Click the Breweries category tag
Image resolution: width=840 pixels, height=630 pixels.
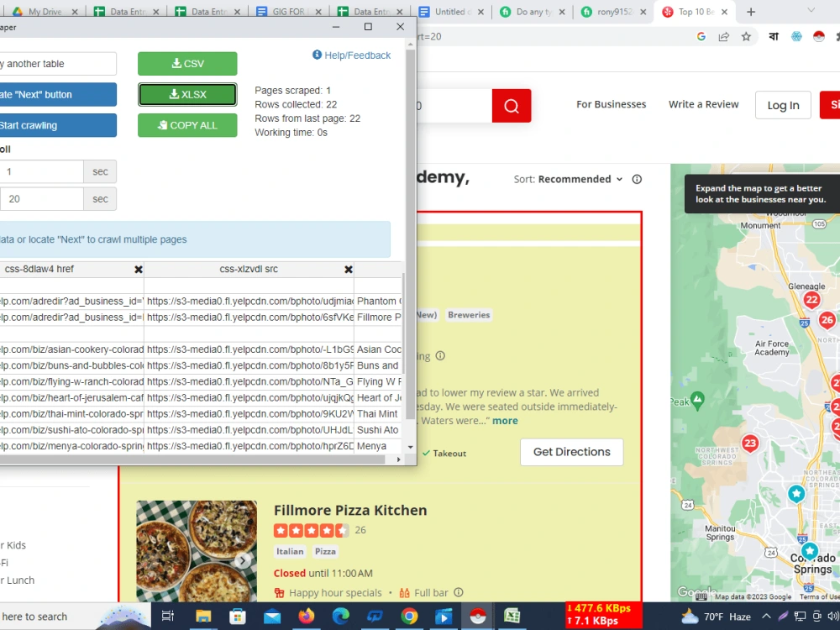[469, 315]
